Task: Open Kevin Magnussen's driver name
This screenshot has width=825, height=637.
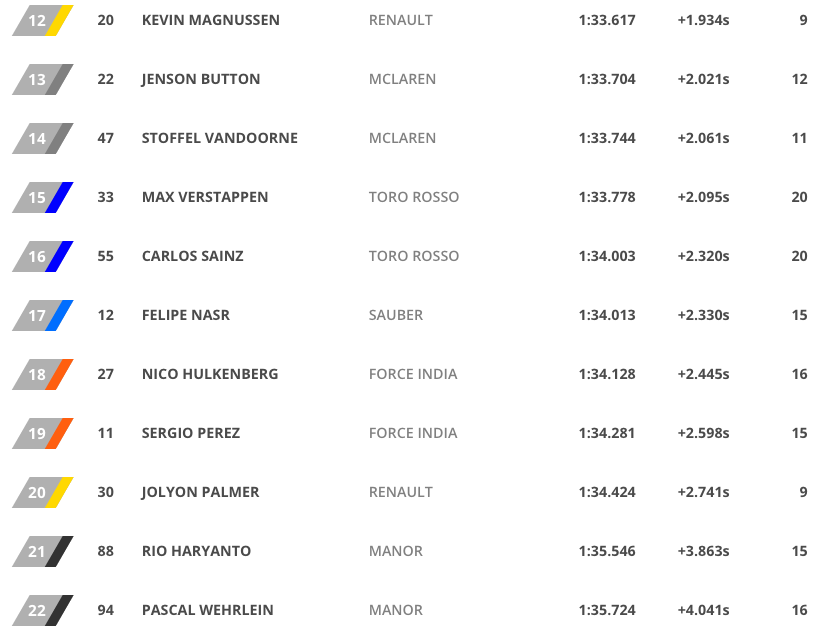Action: tap(211, 20)
